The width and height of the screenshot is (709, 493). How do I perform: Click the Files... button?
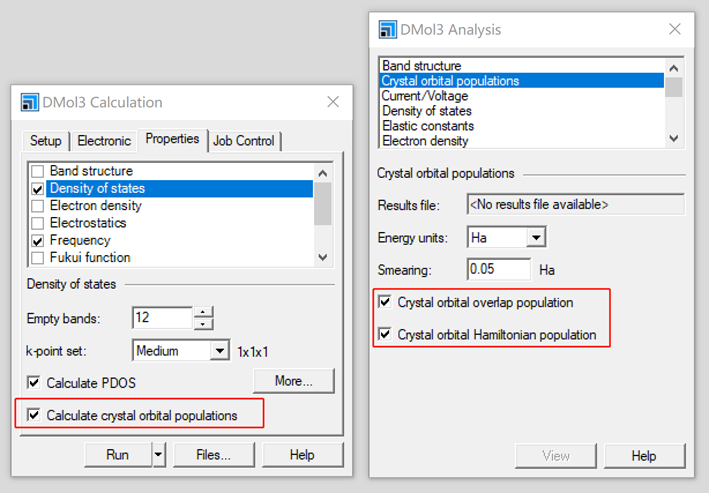tap(213, 455)
